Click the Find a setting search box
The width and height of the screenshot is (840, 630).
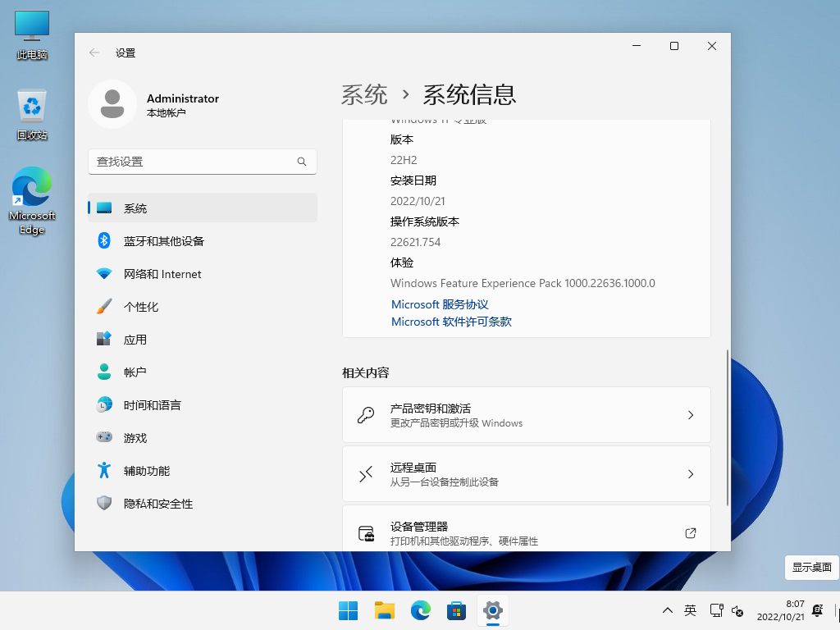click(194, 162)
